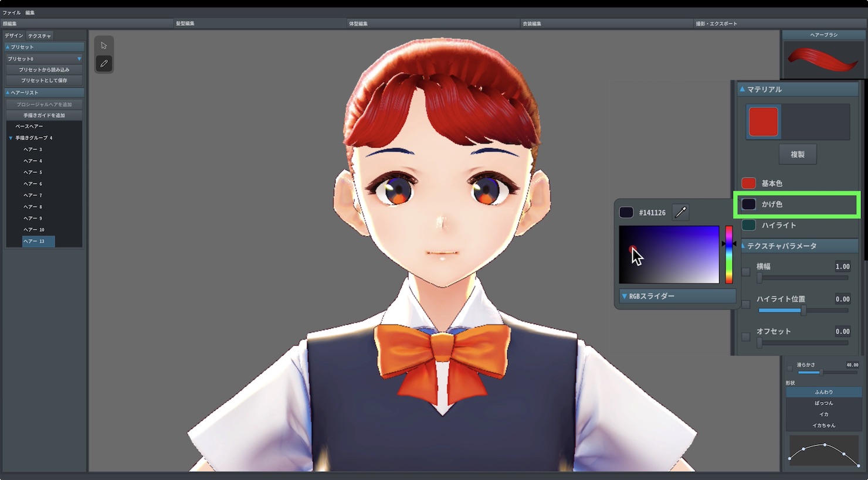Click the eyedropper color picker icon

680,212
